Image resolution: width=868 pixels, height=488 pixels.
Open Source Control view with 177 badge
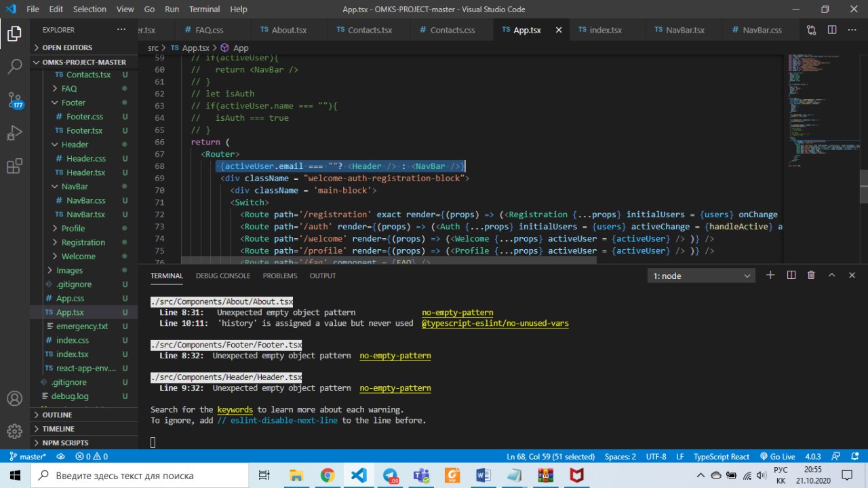tap(14, 100)
